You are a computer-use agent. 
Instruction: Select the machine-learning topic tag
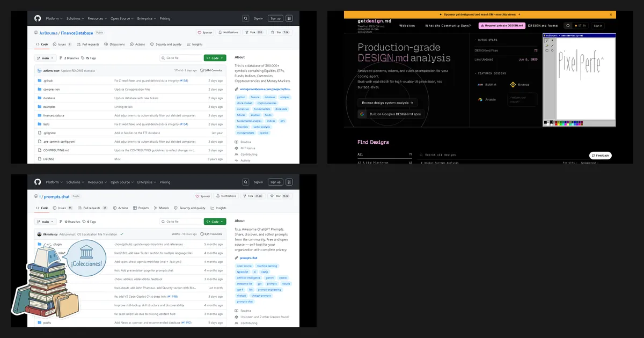(x=267, y=266)
